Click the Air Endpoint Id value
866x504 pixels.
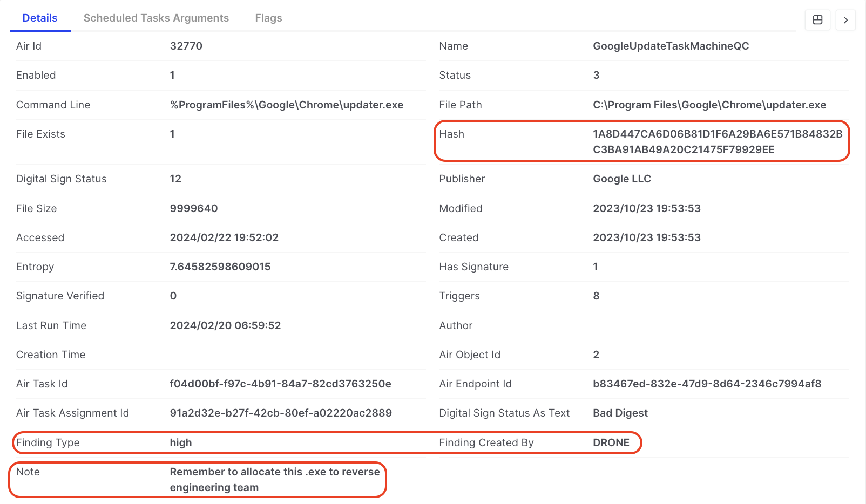click(x=707, y=384)
